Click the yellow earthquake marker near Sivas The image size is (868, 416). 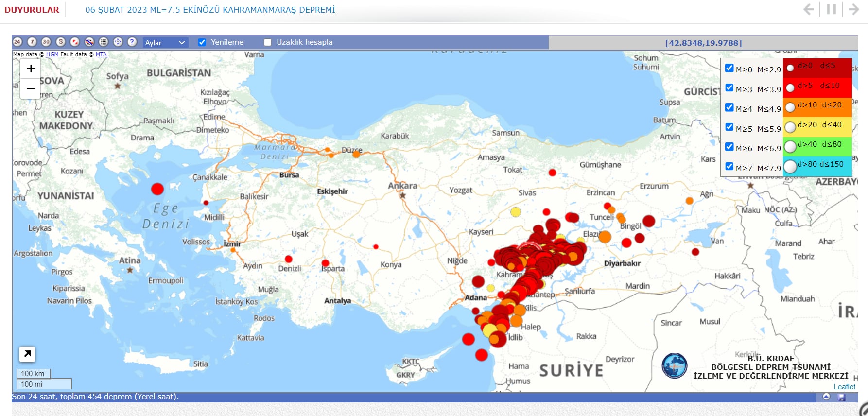pos(516,212)
